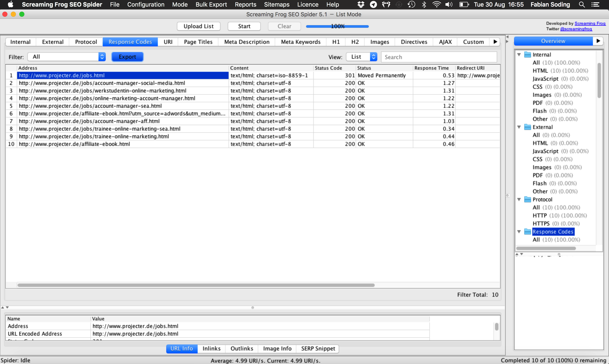Click into the Search field
The width and height of the screenshot is (609, 364).
click(x=439, y=57)
